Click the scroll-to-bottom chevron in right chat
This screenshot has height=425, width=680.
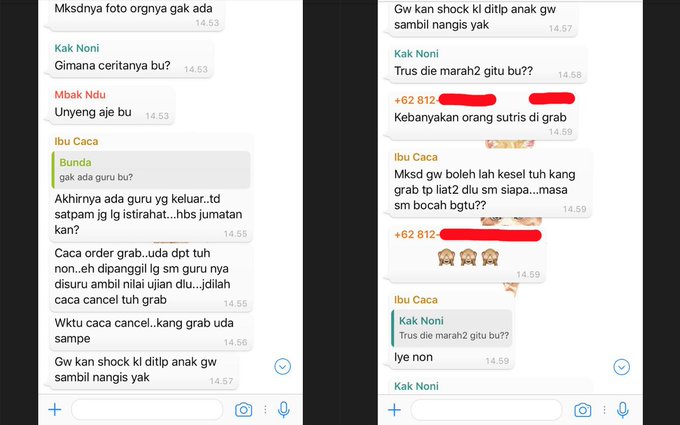[621, 367]
